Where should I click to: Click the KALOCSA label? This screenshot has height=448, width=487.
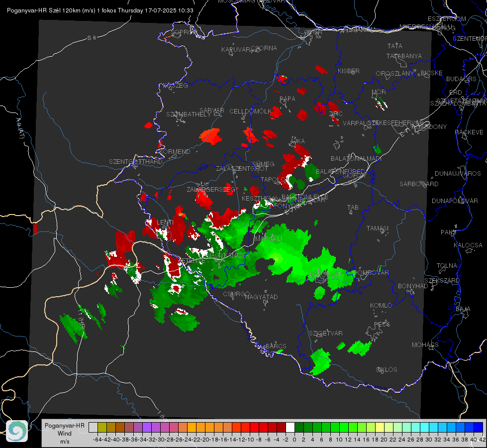[x=468, y=245]
